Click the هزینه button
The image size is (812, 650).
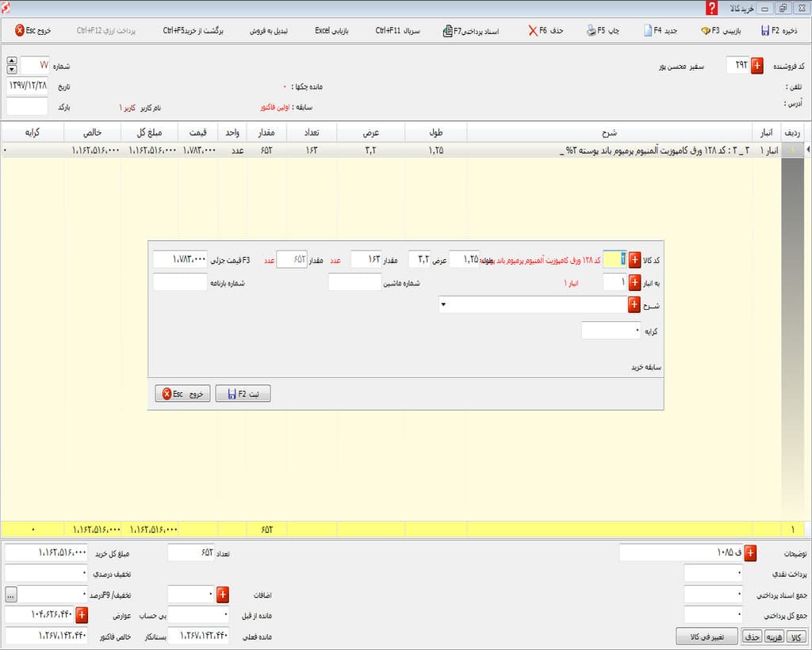(774, 637)
